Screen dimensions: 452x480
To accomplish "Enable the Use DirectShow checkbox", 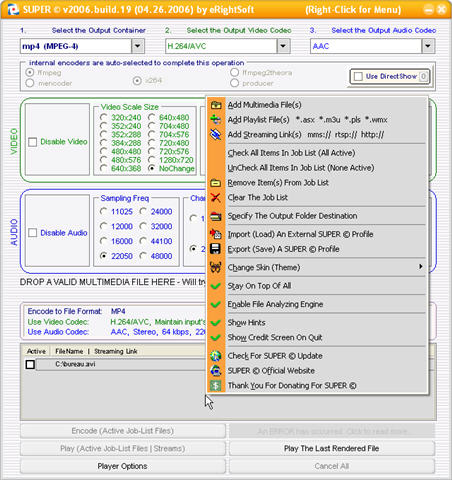I will (358, 76).
